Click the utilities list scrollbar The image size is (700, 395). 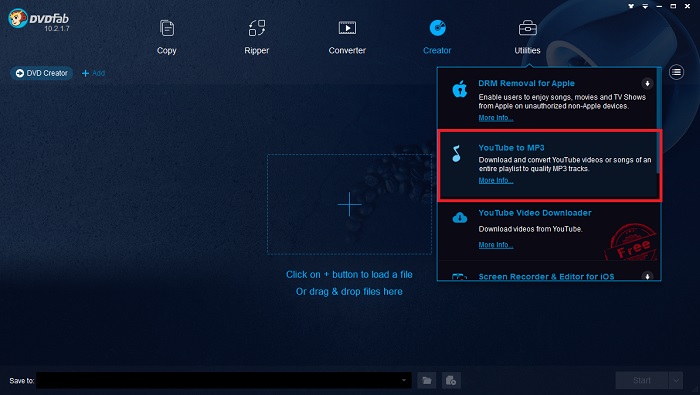658,121
